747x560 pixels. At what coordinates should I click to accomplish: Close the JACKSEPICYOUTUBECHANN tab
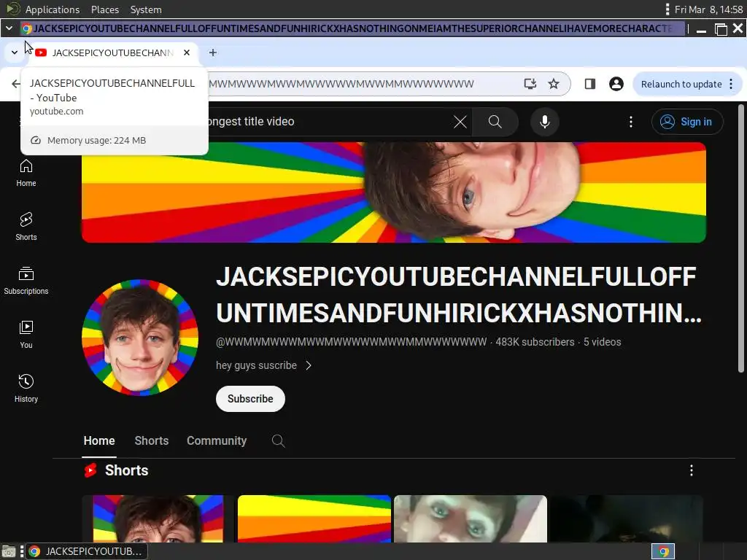click(187, 52)
